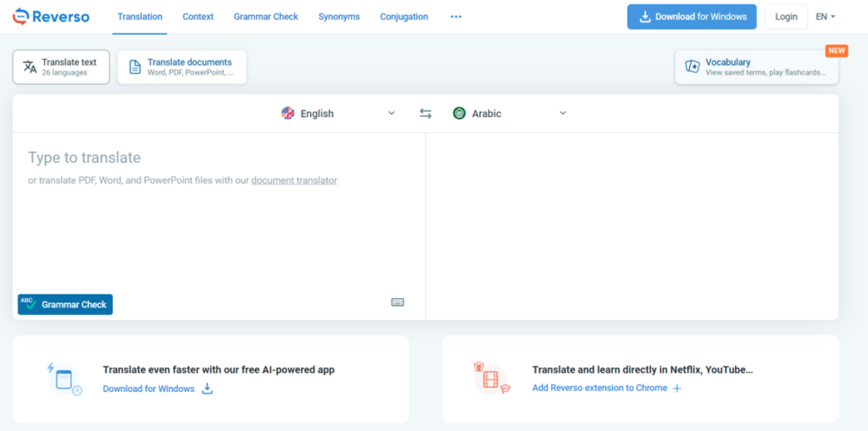The width and height of the screenshot is (868, 431).
Task: Click the Netflix extension promo icon
Action: point(491,379)
